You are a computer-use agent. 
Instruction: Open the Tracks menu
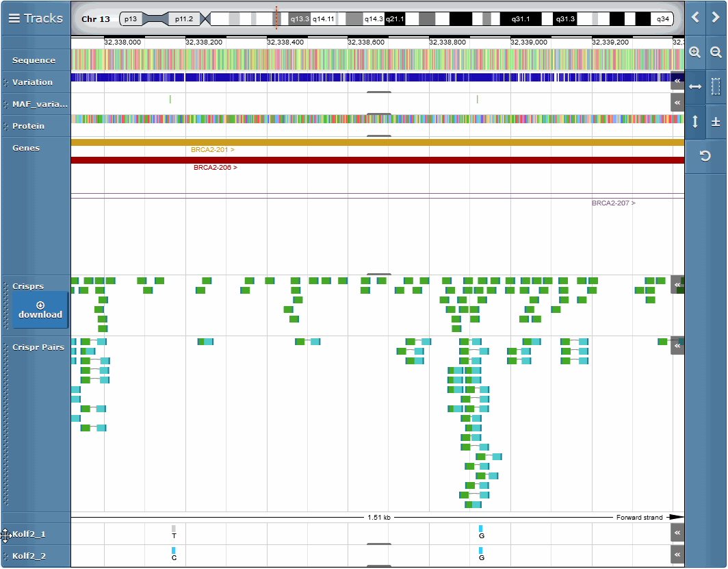(x=36, y=18)
